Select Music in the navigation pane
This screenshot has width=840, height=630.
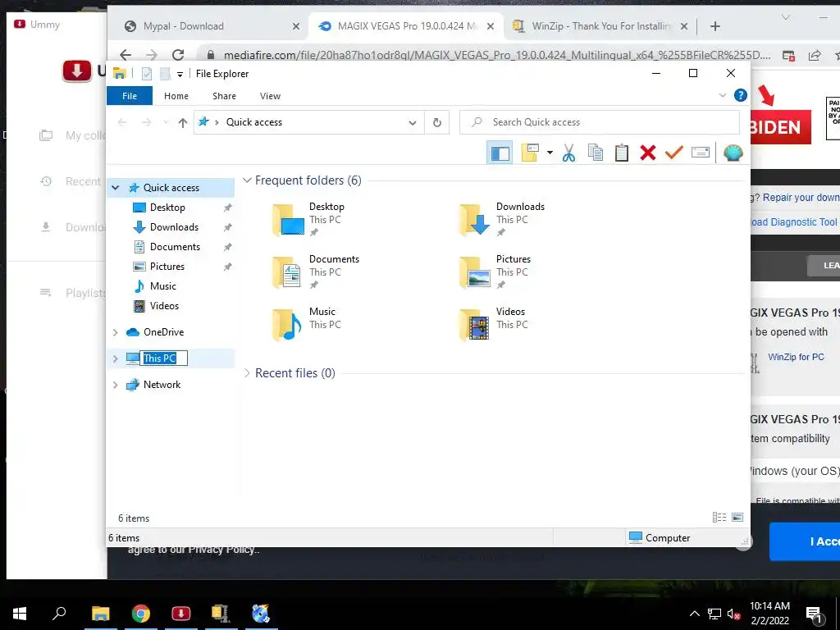pos(163,286)
